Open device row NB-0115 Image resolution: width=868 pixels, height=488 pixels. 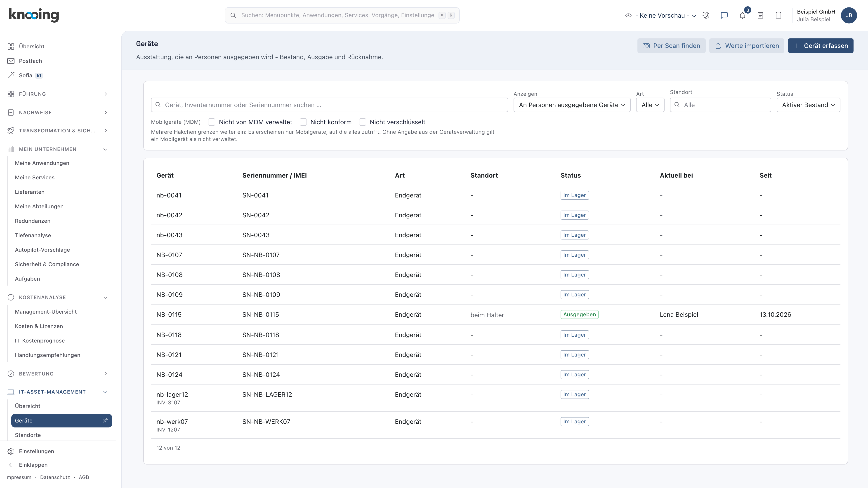495,314
